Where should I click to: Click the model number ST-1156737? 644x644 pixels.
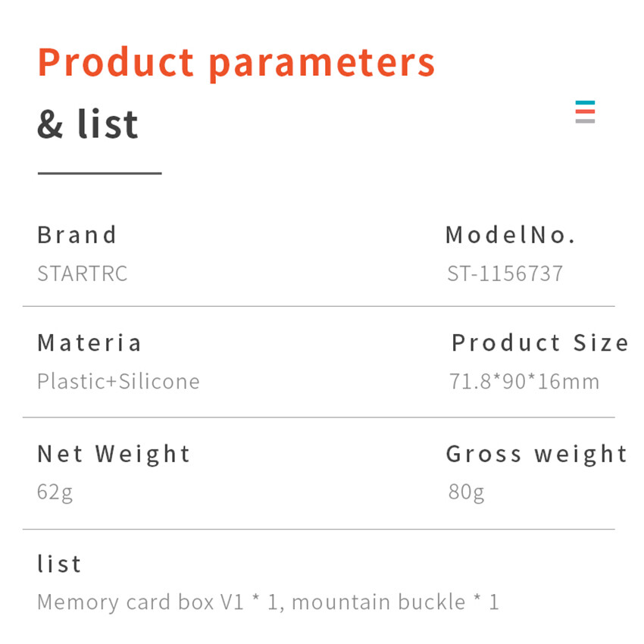pos(505,273)
